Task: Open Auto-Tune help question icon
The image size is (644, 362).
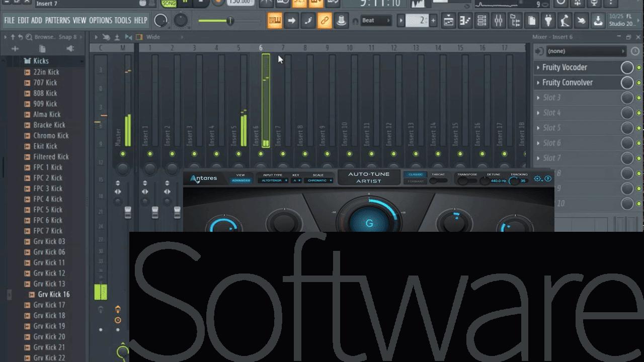Action: [548, 178]
